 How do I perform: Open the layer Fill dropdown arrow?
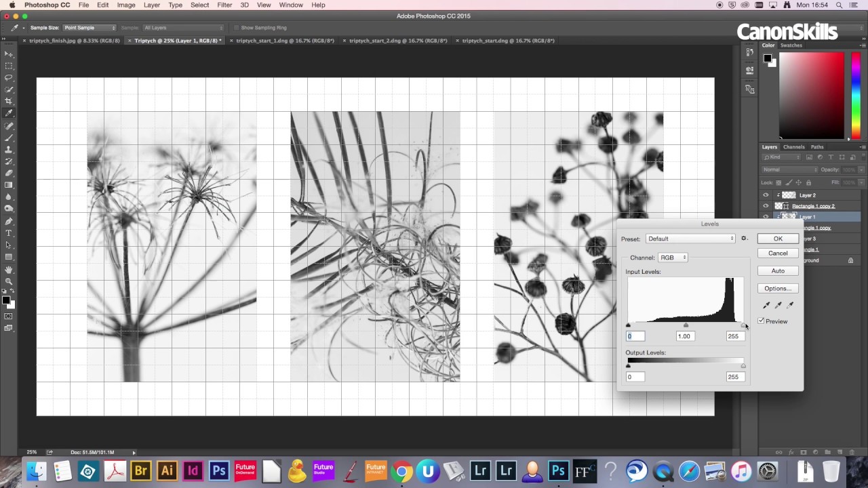[x=863, y=182]
